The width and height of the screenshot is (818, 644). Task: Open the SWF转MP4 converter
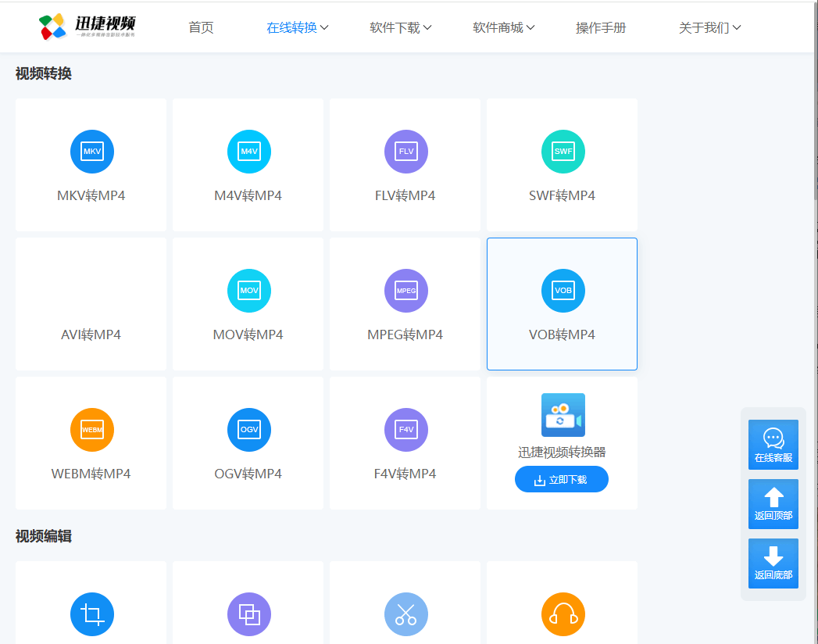pyautogui.click(x=563, y=151)
